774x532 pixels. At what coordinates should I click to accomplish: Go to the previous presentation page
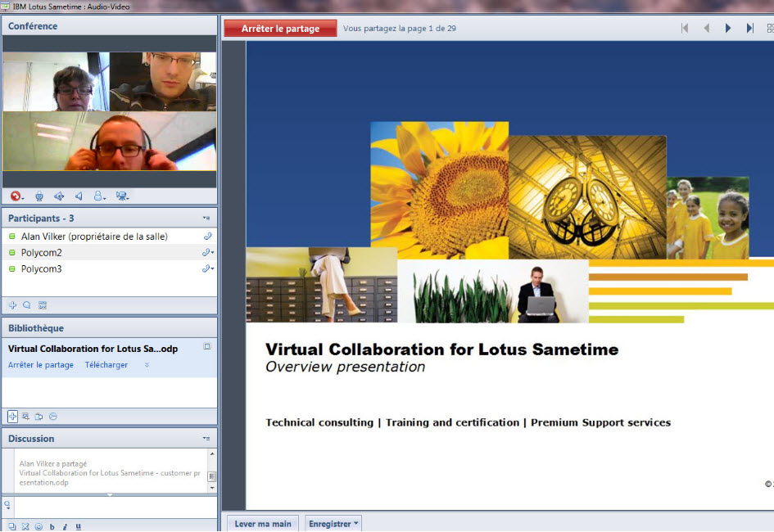(706, 28)
